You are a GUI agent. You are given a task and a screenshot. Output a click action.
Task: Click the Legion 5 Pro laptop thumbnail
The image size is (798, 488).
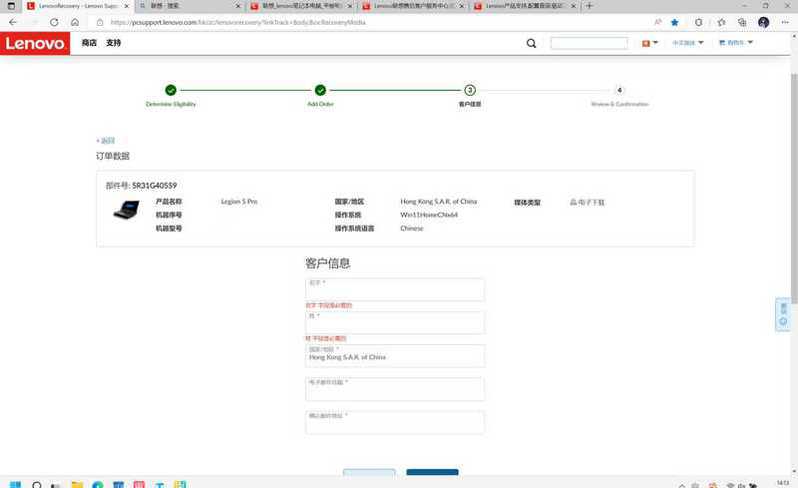click(126, 209)
